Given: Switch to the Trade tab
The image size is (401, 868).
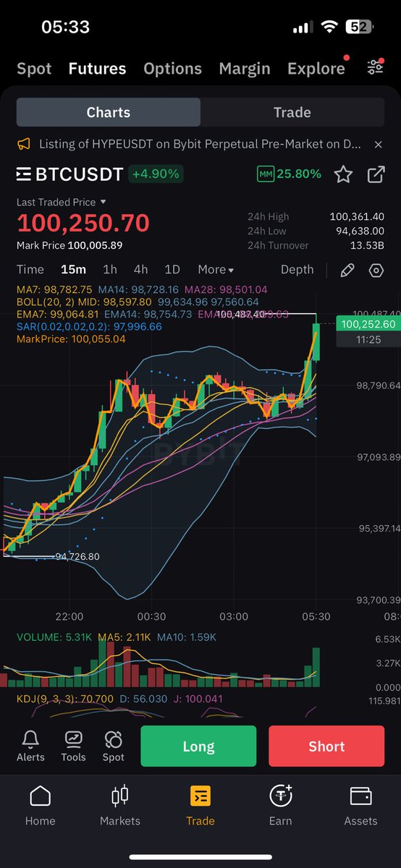Looking at the screenshot, I should pyautogui.click(x=292, y=112).
